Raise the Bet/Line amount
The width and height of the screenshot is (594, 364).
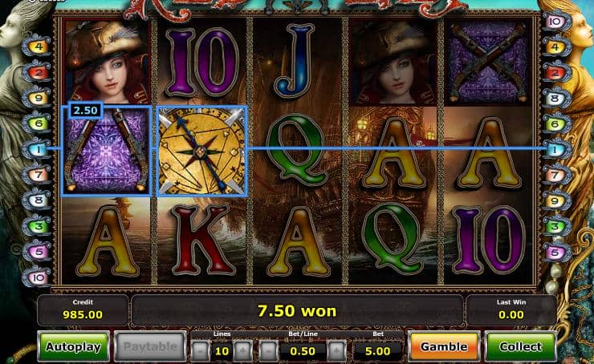coord(336,351)
